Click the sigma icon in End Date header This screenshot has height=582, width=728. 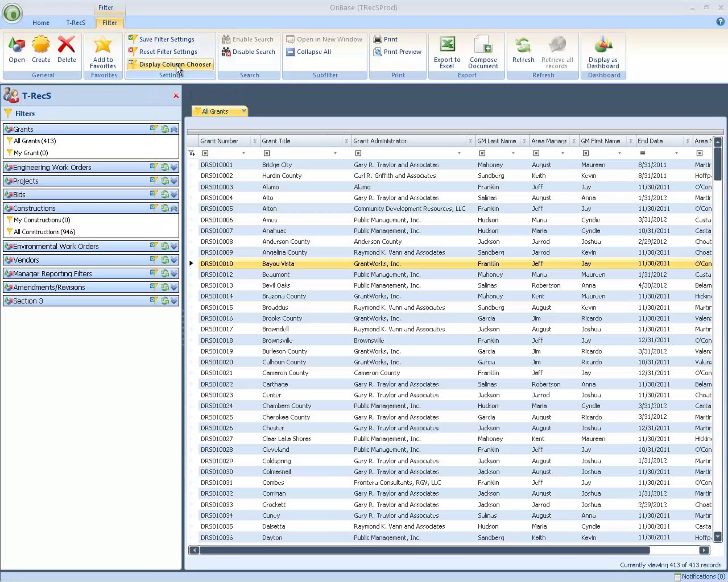[688, 141]
